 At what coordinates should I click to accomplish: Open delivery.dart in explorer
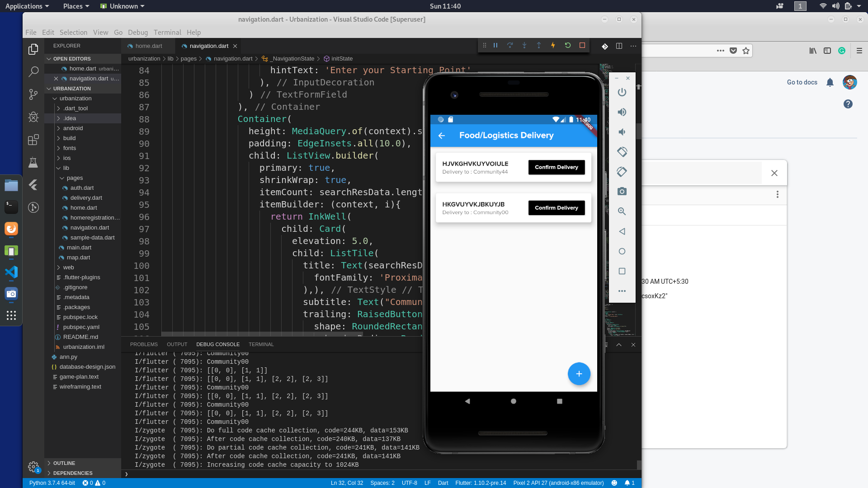pyautogui.click(x=86, y=198)
